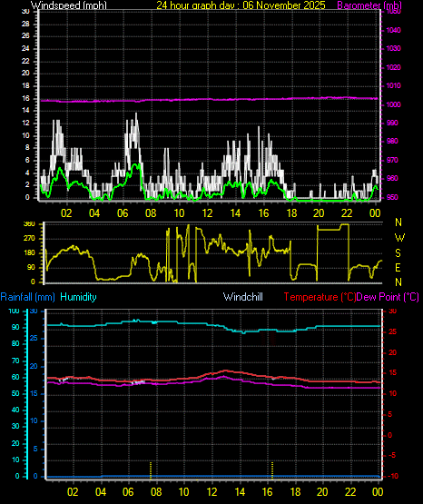Click the 270 wind direction scale value
Screen dimensions: 423x504
(x=29, y=239)
